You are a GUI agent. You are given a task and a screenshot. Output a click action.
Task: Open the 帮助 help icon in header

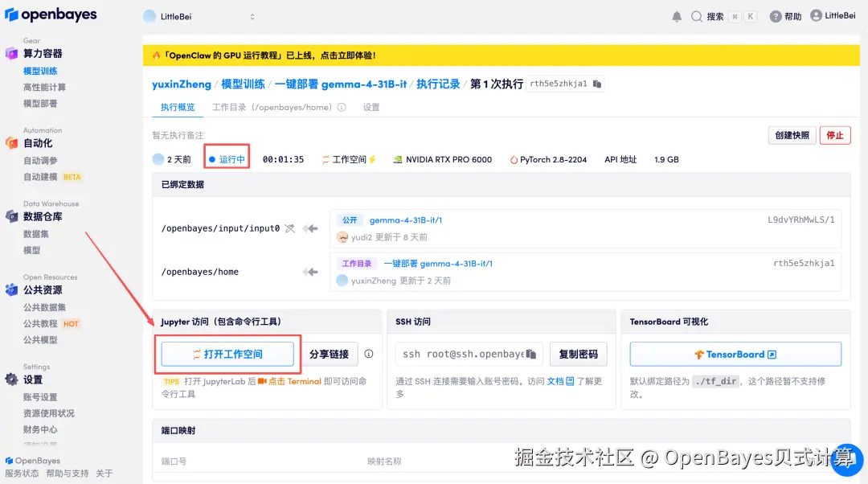coord(776,16)
